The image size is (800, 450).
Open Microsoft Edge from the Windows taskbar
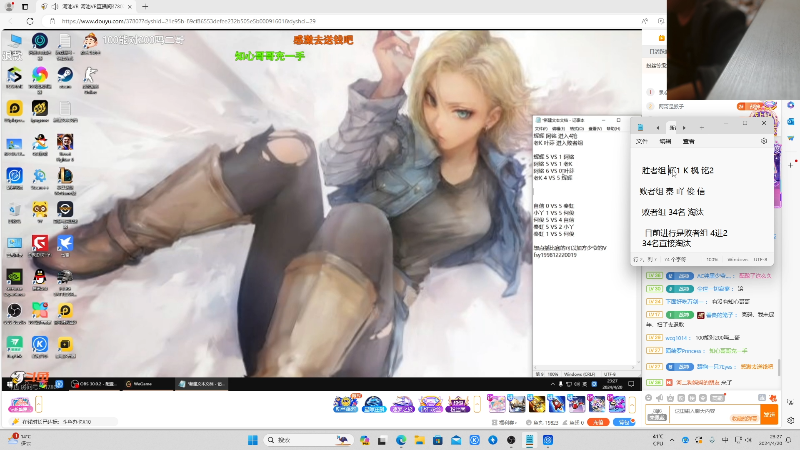401,440
